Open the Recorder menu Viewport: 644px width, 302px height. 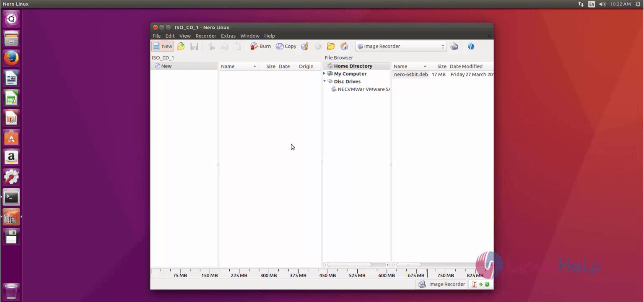(x=205, y=36)
